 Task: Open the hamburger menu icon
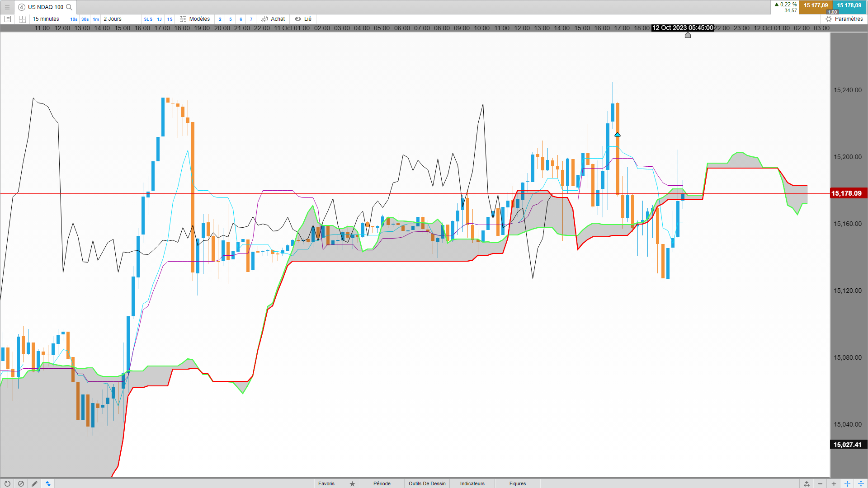(7, 7)
